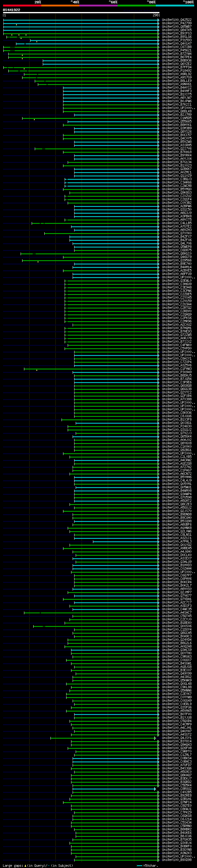Select the UniRef100_B1X3F8 label
Viewport: 197px width, 868px height.
point(176,419)
